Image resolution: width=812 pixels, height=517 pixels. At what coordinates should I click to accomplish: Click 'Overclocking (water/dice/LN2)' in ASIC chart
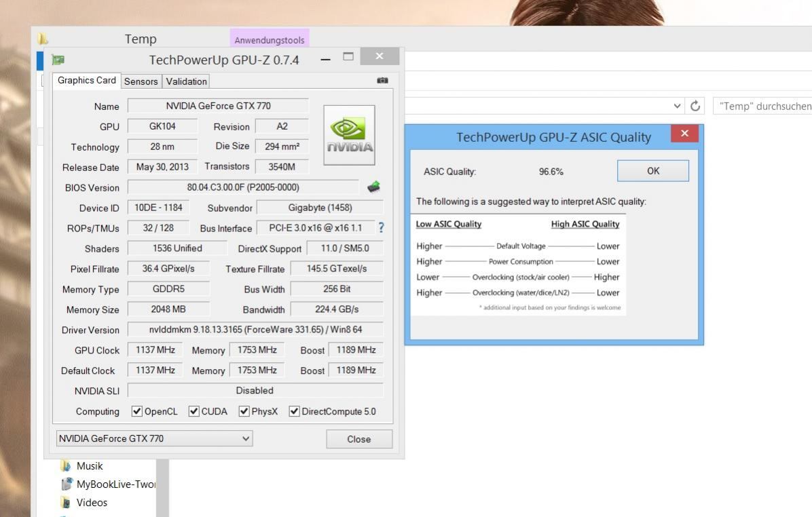click(521, 293)
